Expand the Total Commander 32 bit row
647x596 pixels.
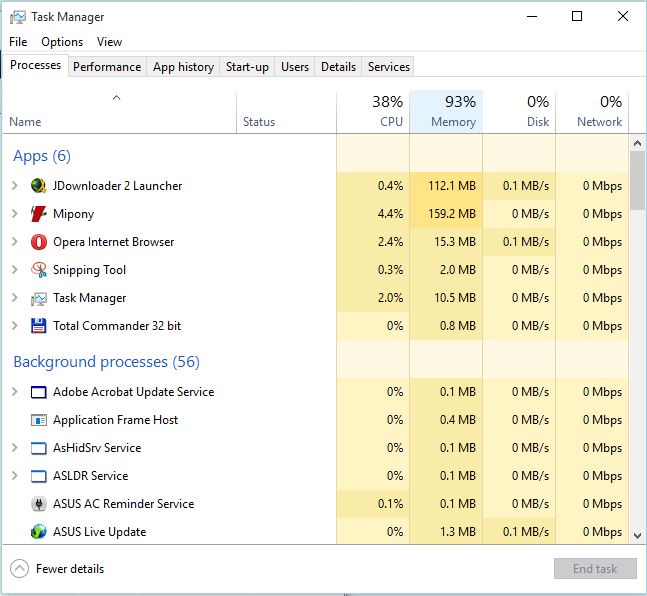(14, 326)
